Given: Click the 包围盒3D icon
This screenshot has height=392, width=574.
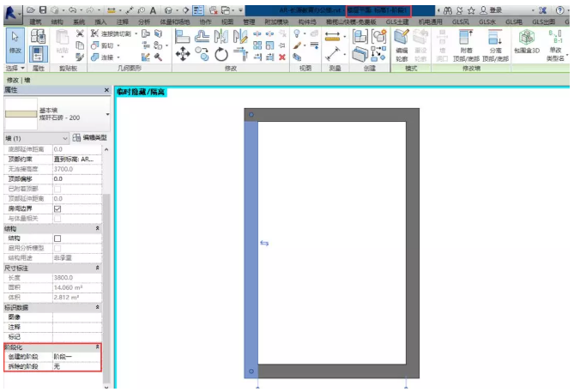Looking at the screenshot, I should pyautogui.click(x=527, y=41).
